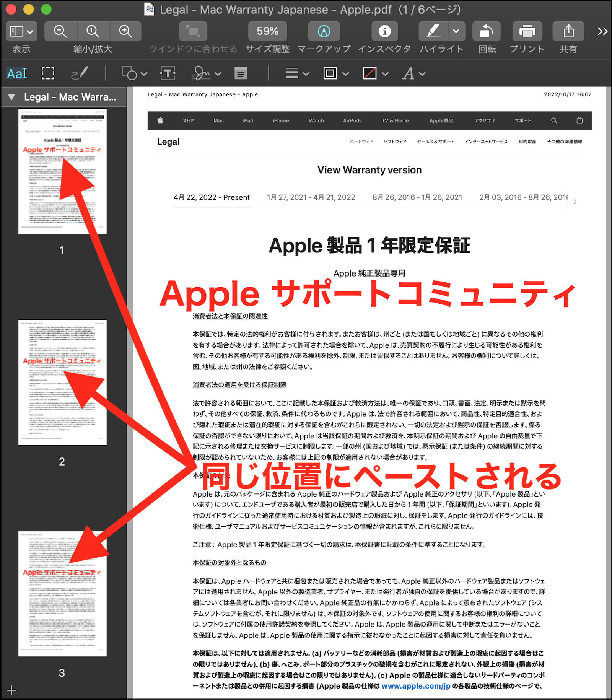612x700 pixels.
Task: Click サポート in the navbar
Action: (x=523, y=120)
